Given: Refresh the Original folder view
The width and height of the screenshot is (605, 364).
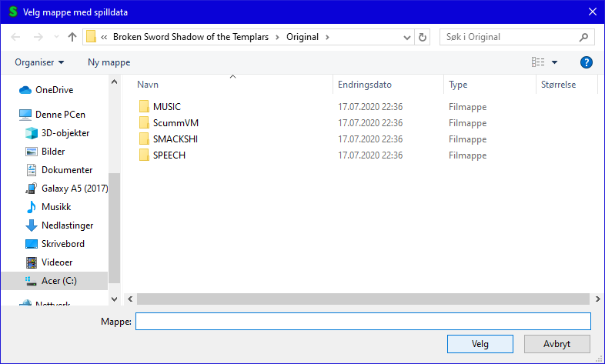Looking at the screenshot, I should pyautogui.click(x=423, y=38).
